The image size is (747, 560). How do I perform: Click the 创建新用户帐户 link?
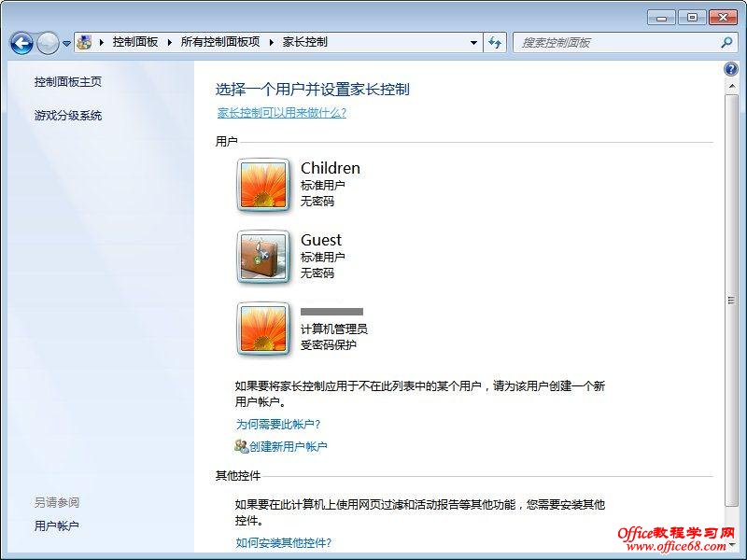pyautogui.click(x=289, y=446)
